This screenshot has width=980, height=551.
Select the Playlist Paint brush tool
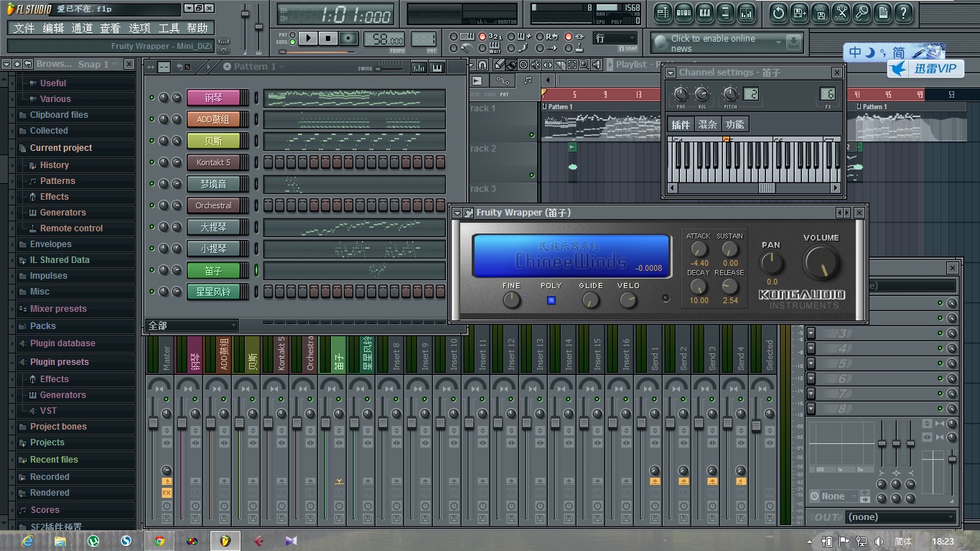(513, 65)
